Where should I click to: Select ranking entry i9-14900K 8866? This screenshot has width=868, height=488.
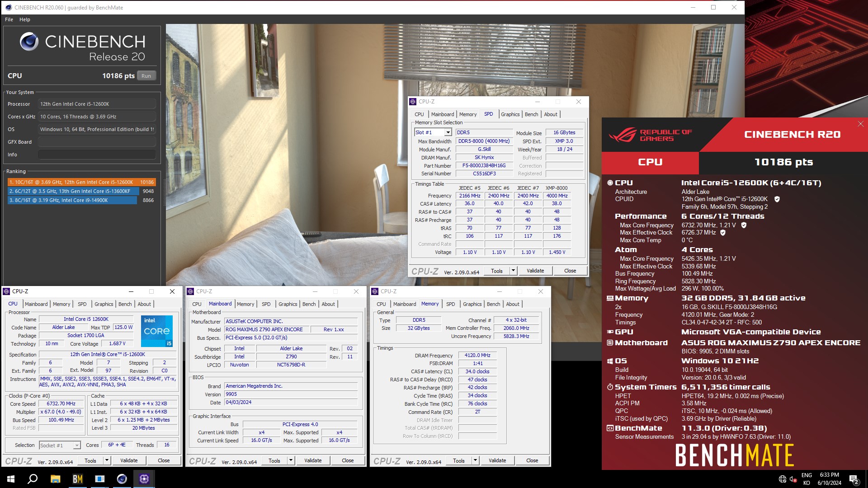(82, 200)
